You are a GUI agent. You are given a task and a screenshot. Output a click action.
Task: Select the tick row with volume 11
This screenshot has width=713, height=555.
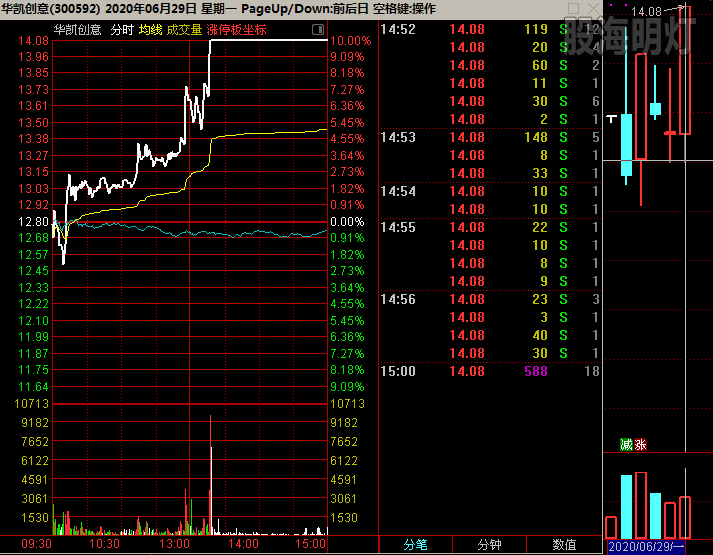click(490, 83)
